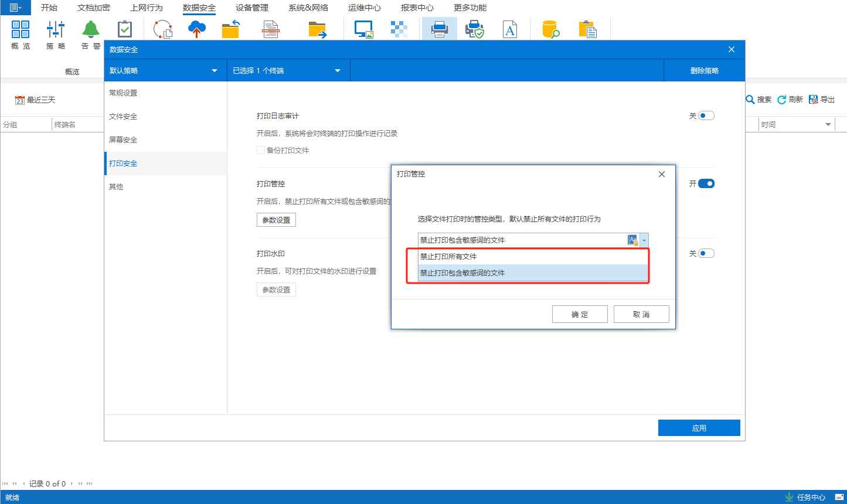Image resolution: width=847 pixels, height=504 pixels.
Task: Open 文件安全 in the left sidebar
Action: tap(123, 117)
